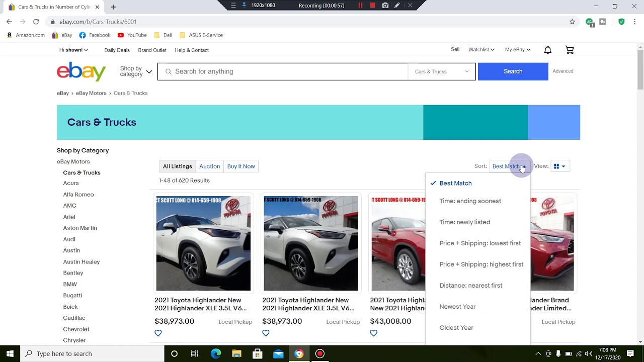Open the notifications bell

click(x=548, y=50)
